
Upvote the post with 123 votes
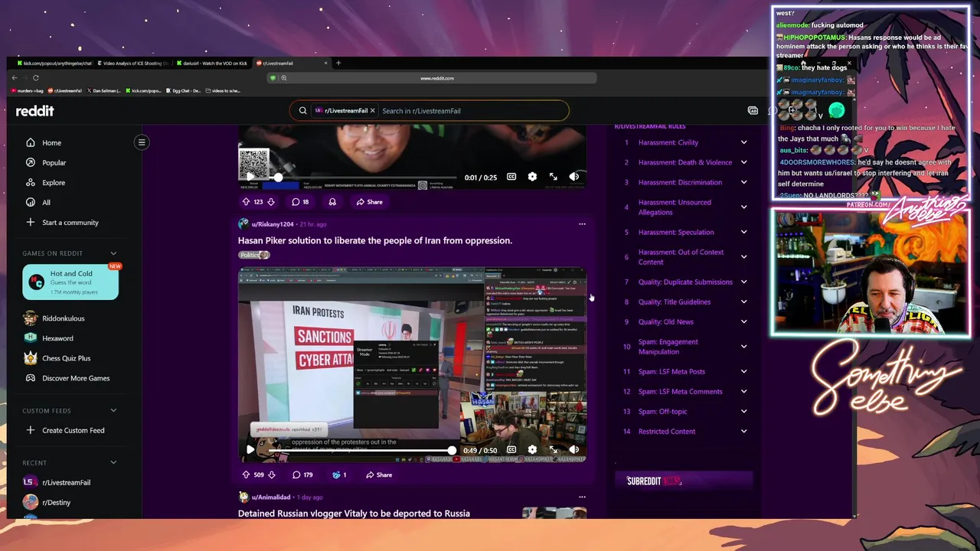click(246, 202)
